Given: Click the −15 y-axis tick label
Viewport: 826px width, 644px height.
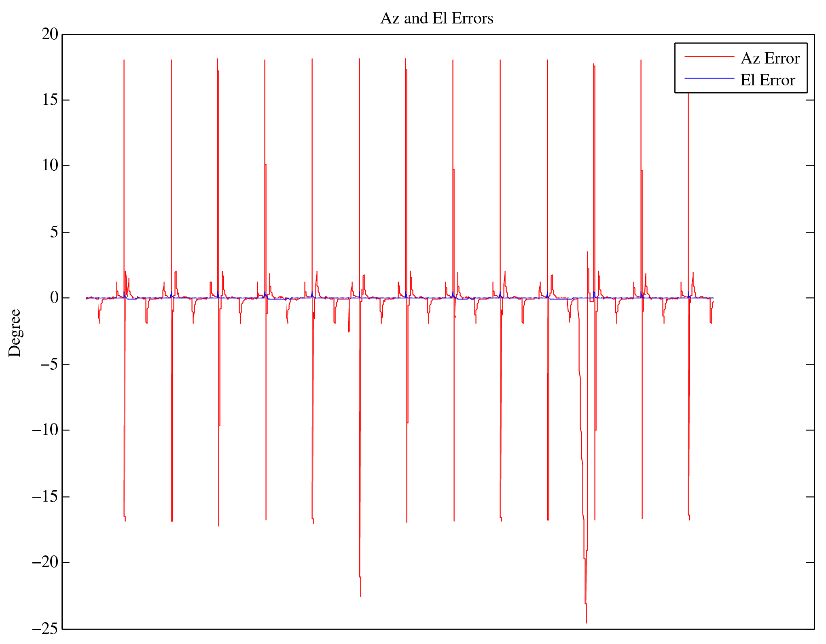Looking at the screenshot, I should point(45,496).
